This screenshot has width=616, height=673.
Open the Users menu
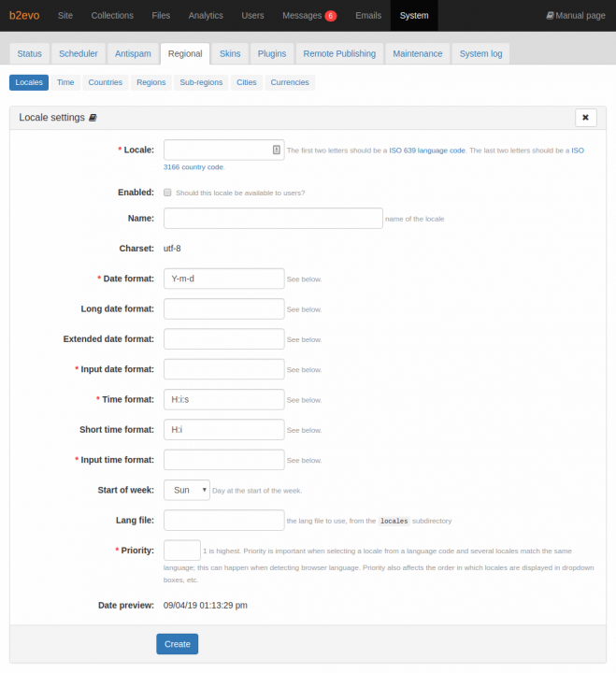click(252, 16)
